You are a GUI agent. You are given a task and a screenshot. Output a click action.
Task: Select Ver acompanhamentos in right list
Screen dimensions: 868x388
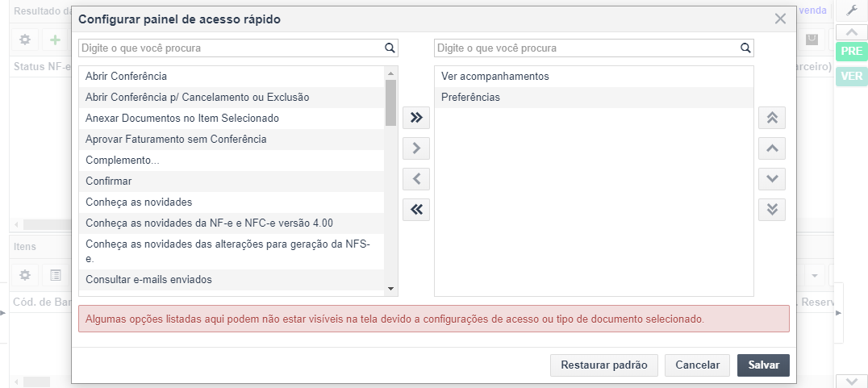(x=594, y=77)
